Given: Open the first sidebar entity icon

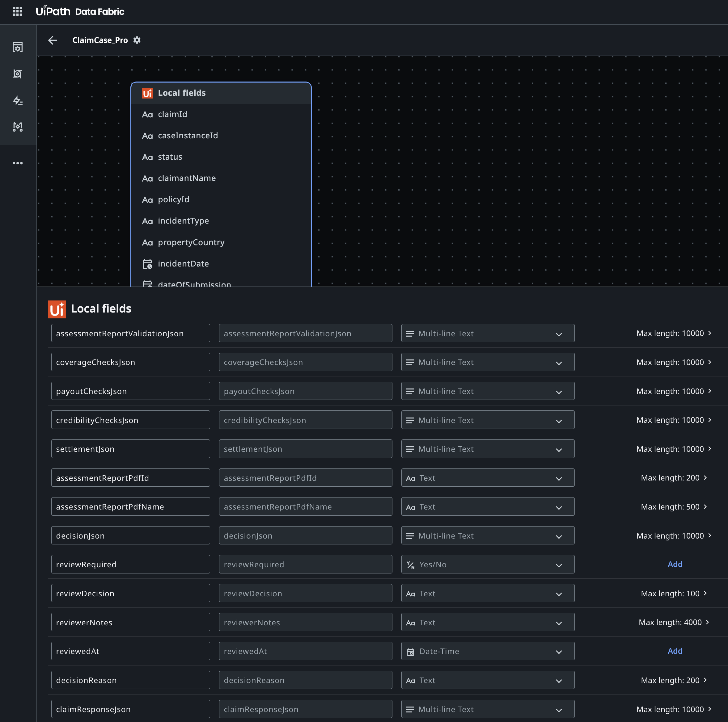Looking at the screenshot, I should pyautogui.click(x=17, y=48).
